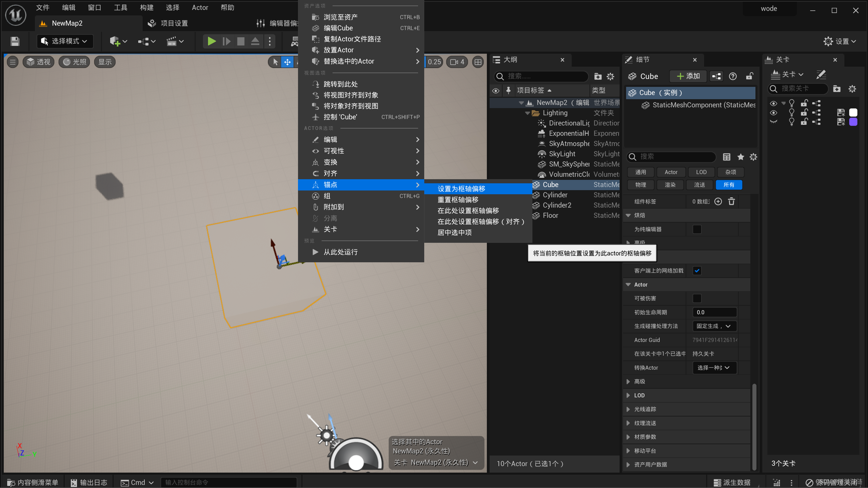Open the viewport hamburger options menu

(x=13, y=62)
